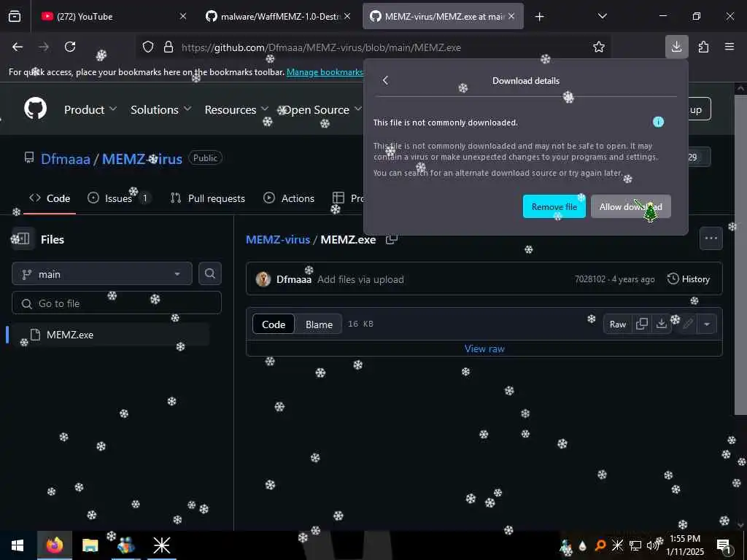The image size is (747, 560).
Task: Expand the Solutions menu
Action: pyautogui.click(x=161, y=109)
